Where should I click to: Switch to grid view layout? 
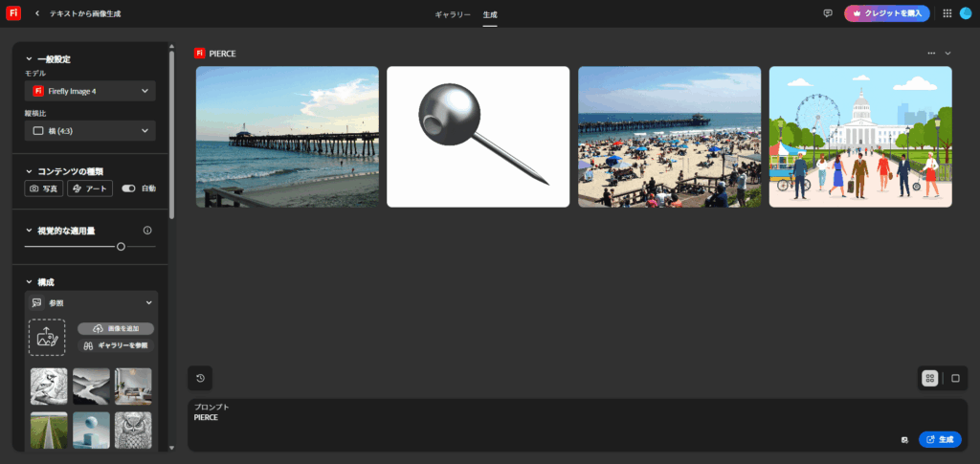click(929, 378)
